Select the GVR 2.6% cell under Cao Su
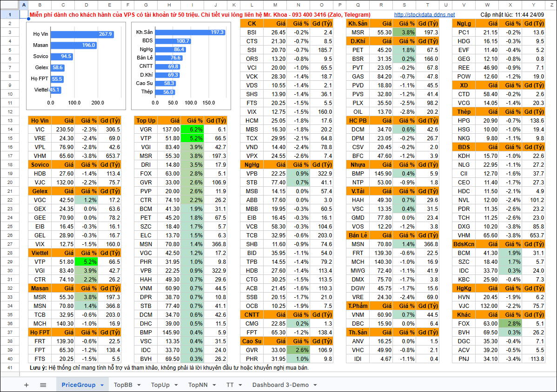Viewport: 557px width, 392px height. coord(298,350)
